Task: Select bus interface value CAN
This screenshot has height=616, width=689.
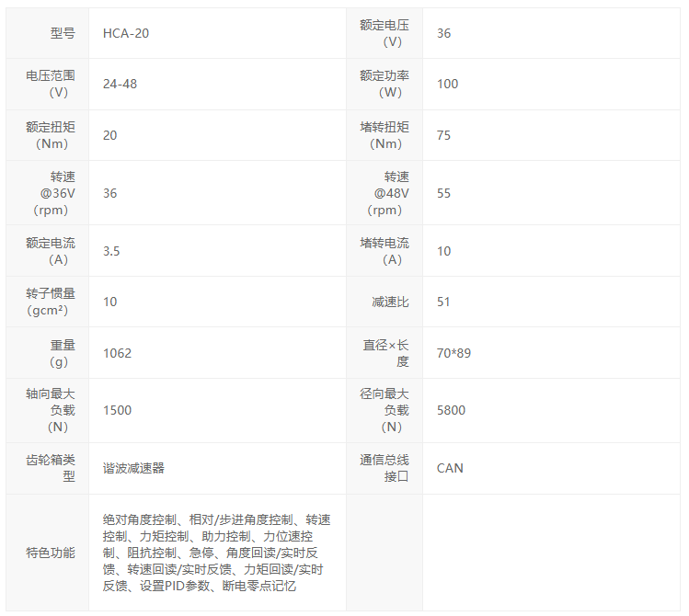Action: (x=450, y=469)
